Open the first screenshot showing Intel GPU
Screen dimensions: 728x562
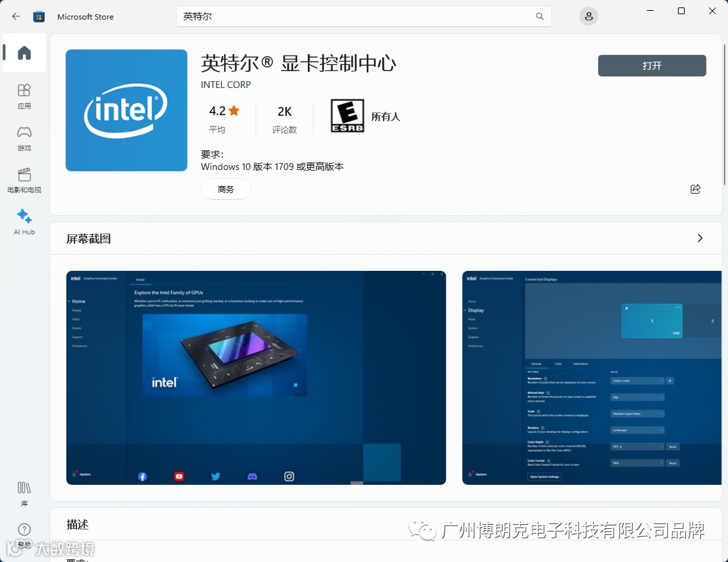[x=256, y=378]
